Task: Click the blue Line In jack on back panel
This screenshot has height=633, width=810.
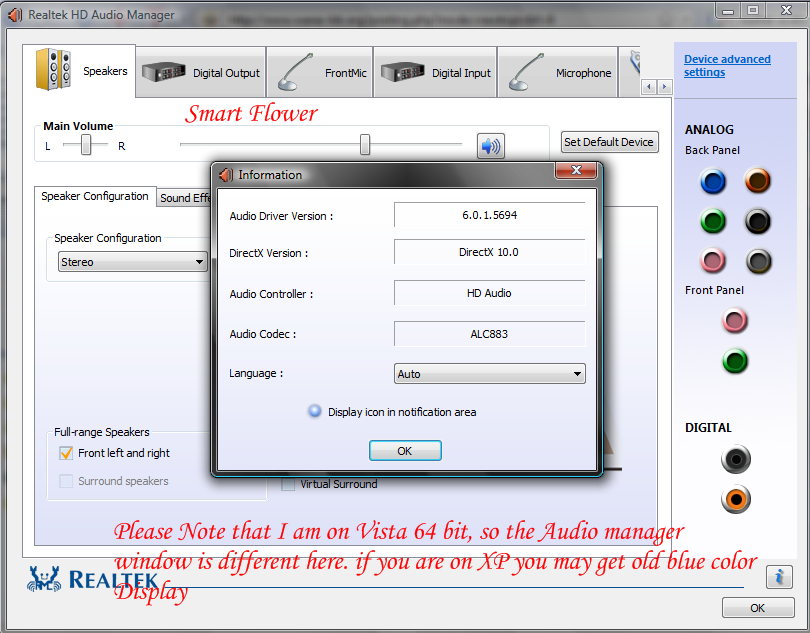Action: [x=712, y=182]
